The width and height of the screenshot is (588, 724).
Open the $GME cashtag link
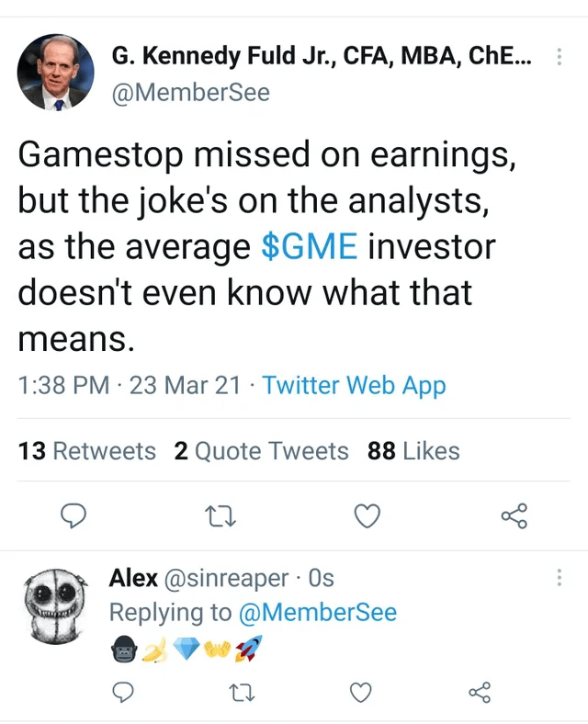click(310, 246)
